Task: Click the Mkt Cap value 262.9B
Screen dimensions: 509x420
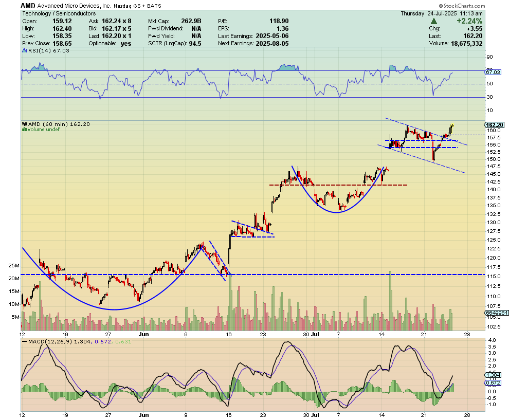Action: pos(191,21)
